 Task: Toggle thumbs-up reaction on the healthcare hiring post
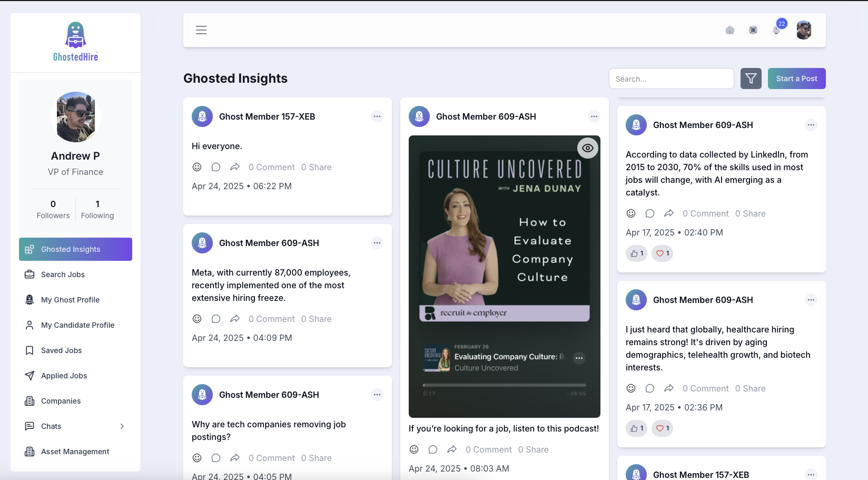click(637, 428)
